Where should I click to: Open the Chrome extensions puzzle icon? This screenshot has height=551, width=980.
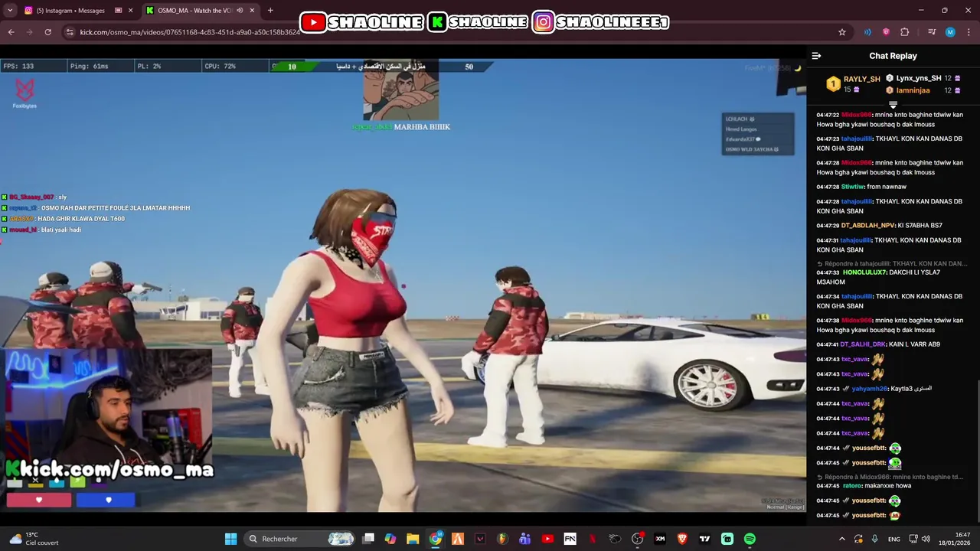pyautogui.click(x=905, y=32)
